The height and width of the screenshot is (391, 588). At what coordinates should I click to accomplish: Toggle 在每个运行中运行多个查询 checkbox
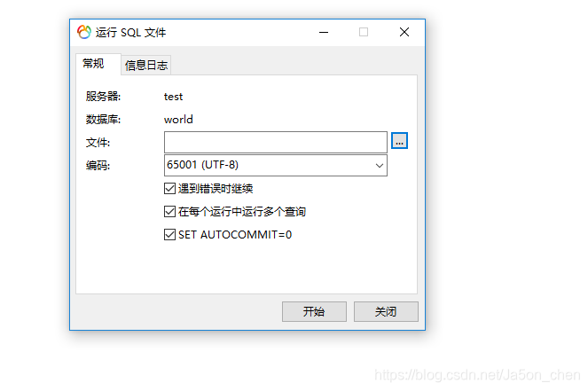pos(169,211)
